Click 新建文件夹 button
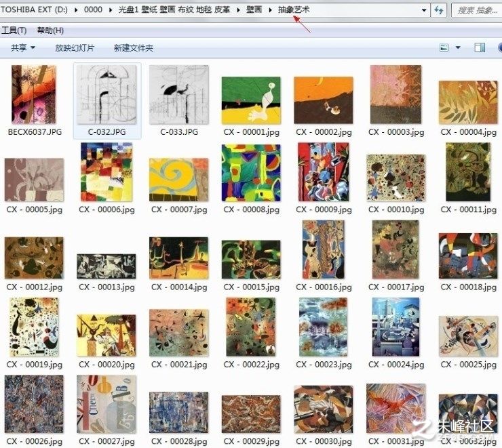Screen dimensions: 502x448 click(134, 48)
